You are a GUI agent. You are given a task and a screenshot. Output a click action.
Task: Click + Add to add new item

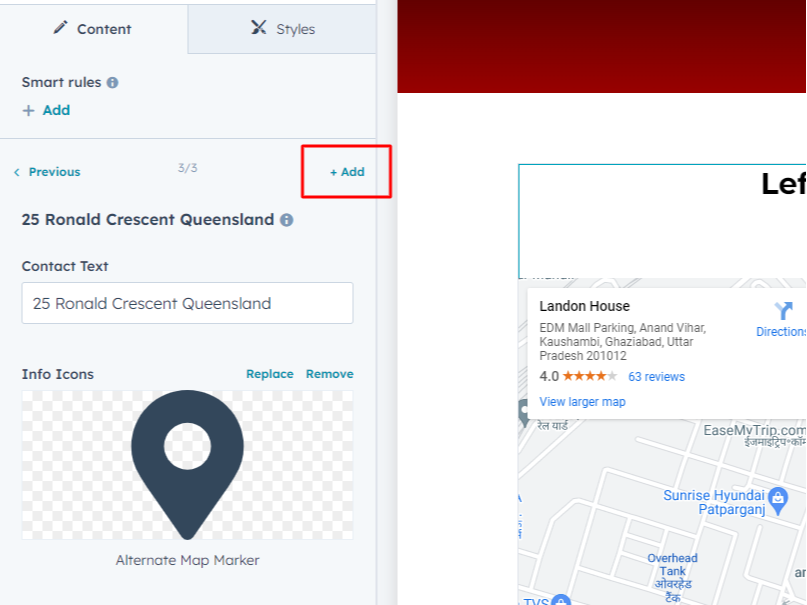coord(347,172)
